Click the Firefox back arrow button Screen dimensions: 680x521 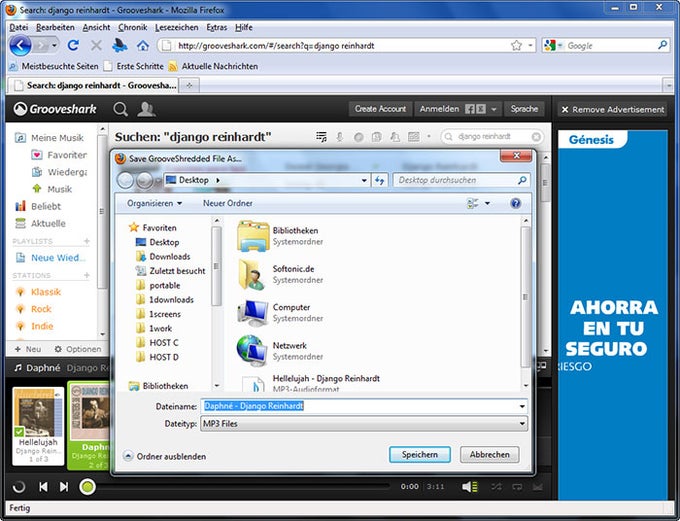20,46
